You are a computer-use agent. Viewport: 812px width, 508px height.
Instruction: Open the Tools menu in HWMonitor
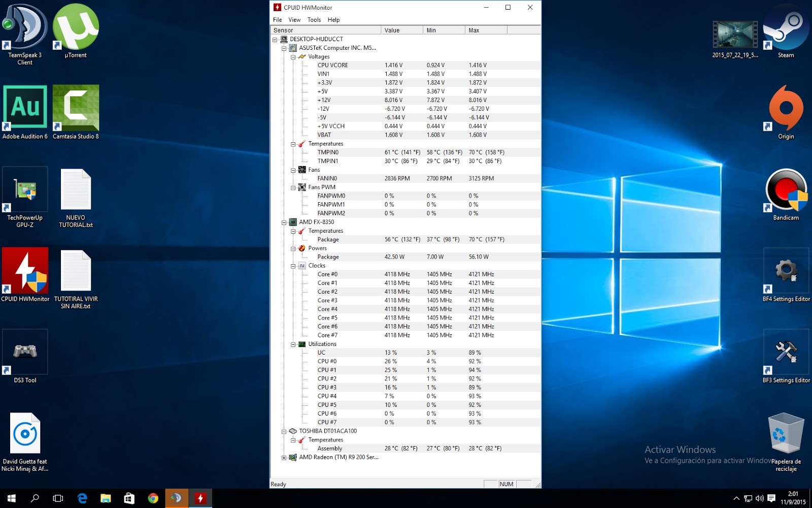314,20
